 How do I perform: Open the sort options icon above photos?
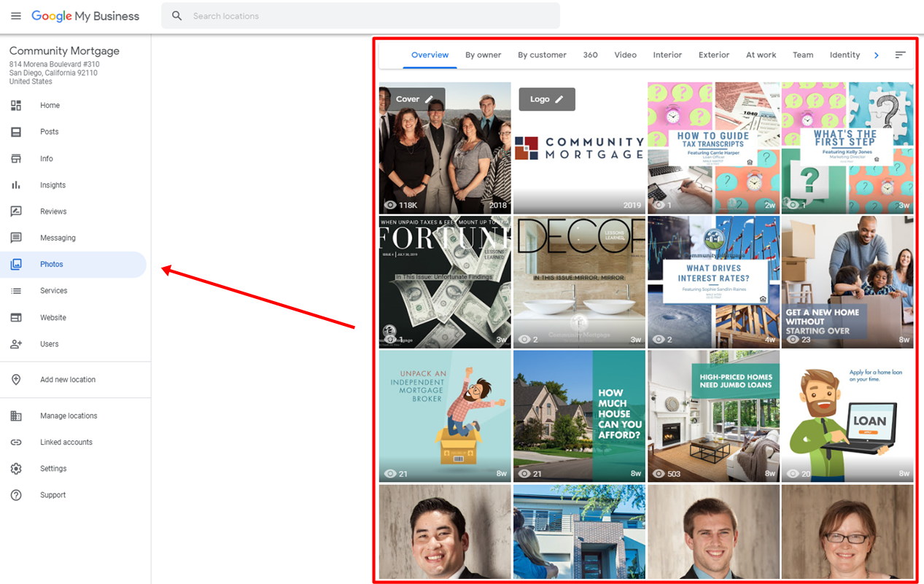(901, 55)
